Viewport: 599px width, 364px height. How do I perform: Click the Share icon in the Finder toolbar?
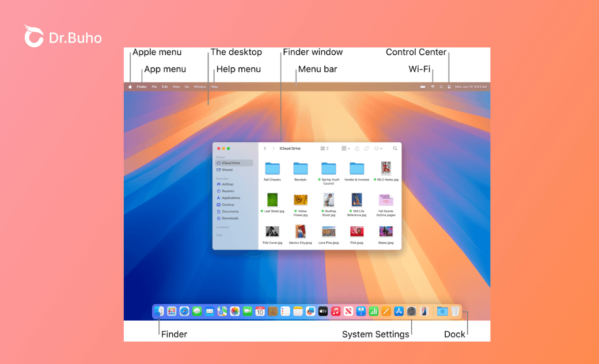point(357,148)
